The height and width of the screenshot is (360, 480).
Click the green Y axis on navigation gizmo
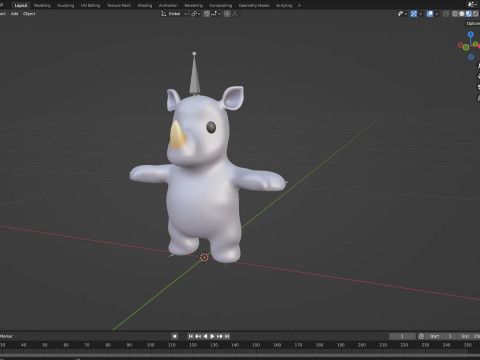click(476, 44)
